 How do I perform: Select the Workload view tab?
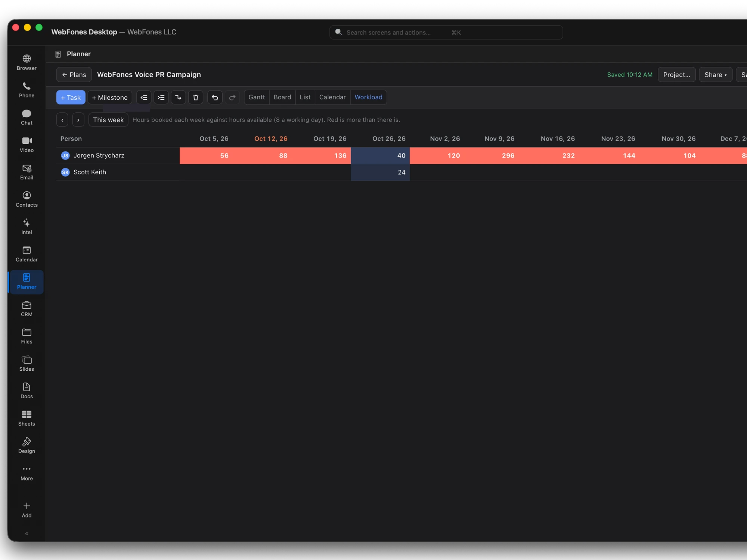[368, 97]
